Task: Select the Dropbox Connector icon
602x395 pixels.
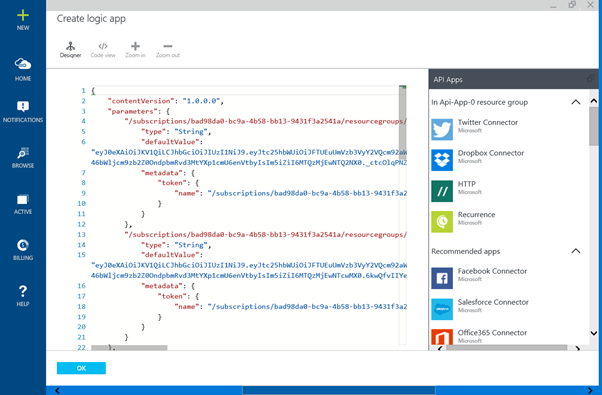Action: [442, 160]
